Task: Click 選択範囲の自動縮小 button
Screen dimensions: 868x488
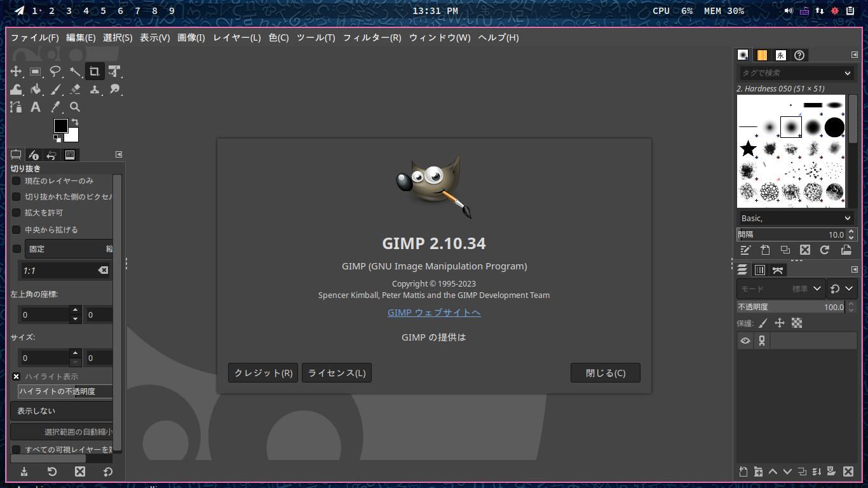Action: [62, 432]
